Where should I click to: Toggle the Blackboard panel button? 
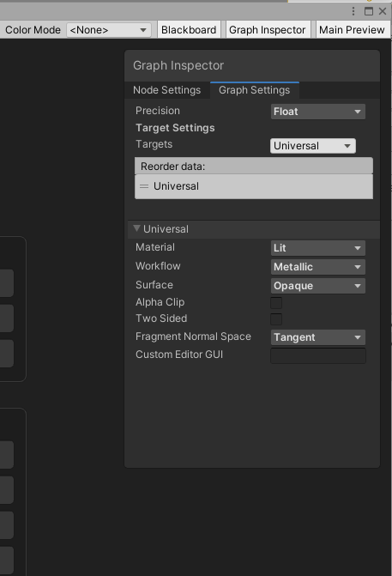[x=189, y=30]
